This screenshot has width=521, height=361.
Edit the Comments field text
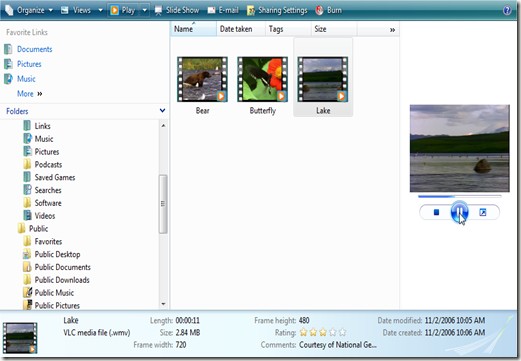(x=338, y=345)
